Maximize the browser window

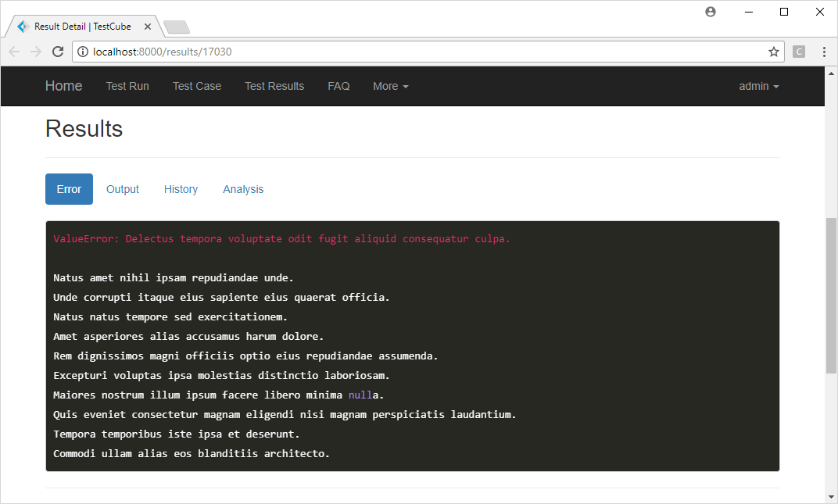[x=784, y=12]
